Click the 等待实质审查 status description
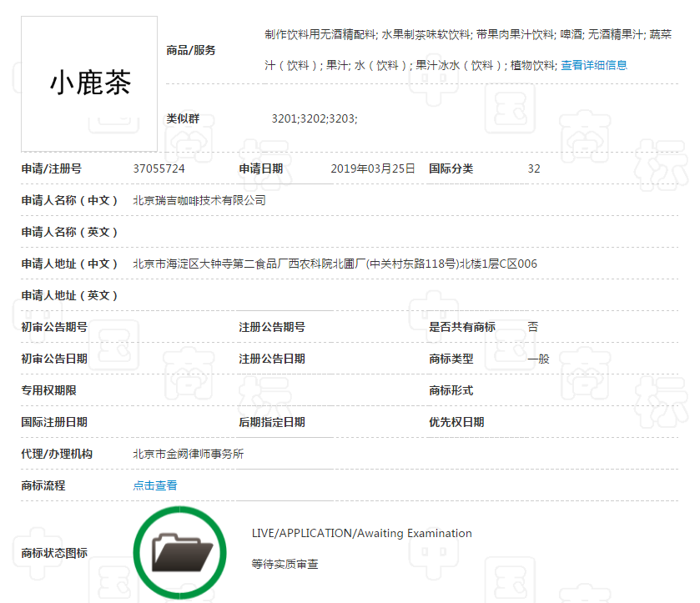The height and width of the screenshot is (603, 700). point(285,565)
